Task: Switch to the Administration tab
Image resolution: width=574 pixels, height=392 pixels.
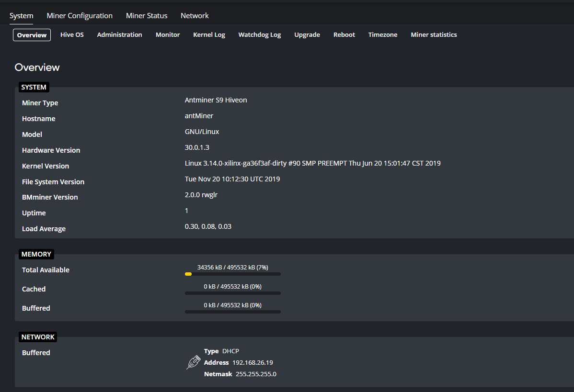Action: point(119,34)
